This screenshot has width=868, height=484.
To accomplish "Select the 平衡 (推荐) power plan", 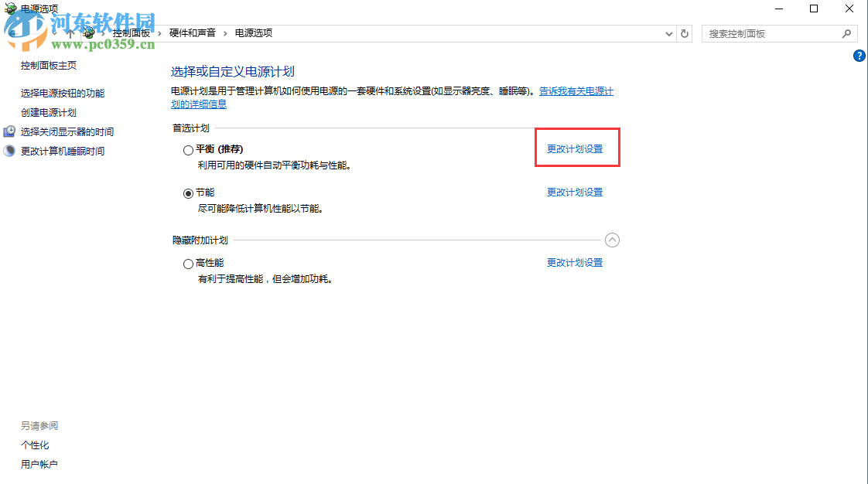I will [x=188, y=149].
